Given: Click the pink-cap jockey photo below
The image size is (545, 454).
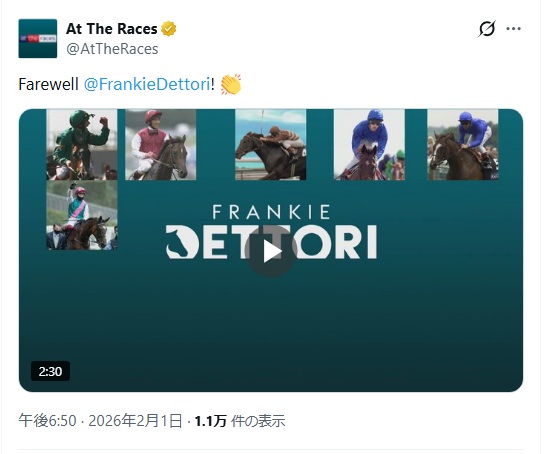Looking at the screenshot, I should [x=82, y=215].
